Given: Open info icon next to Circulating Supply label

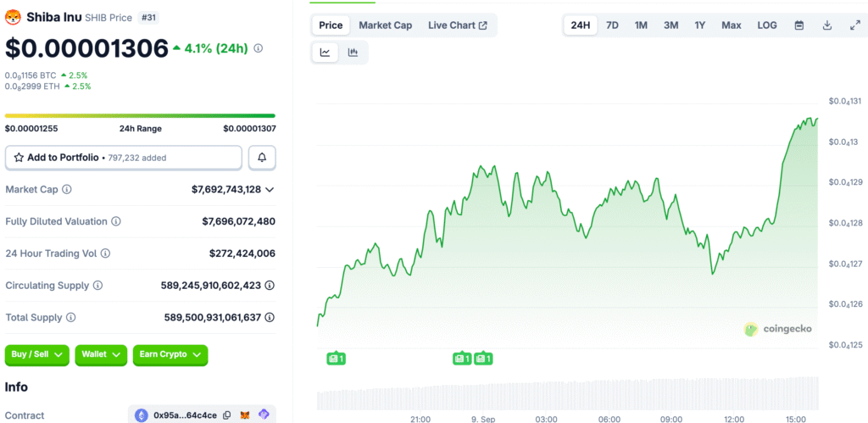Looking at the screenshot, I should (97, 286).
